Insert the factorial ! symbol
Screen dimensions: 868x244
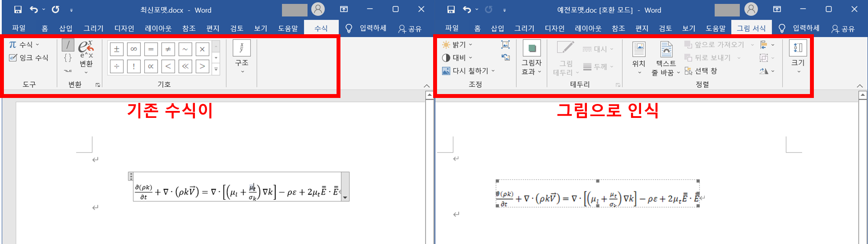coord(134,66)
